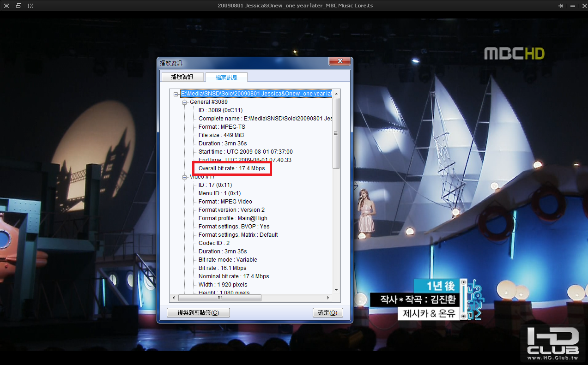Select the "Format : MPEG Video" row

click(225, 202)
